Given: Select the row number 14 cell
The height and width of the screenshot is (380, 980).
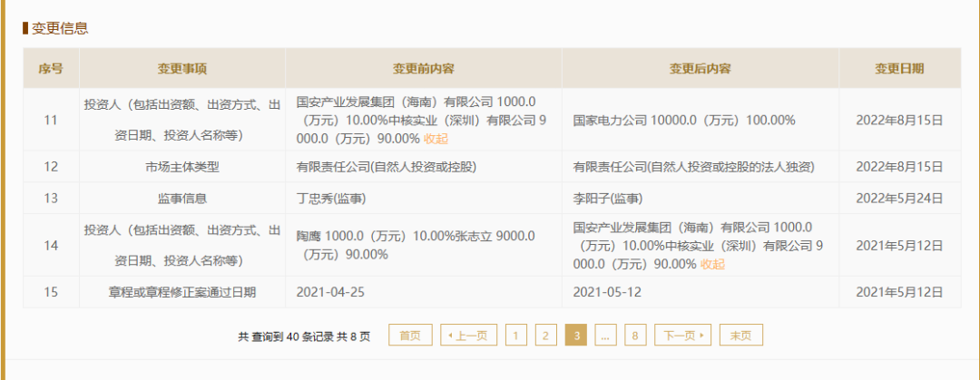Looking at the screenshot, I should tap(51, 246).
